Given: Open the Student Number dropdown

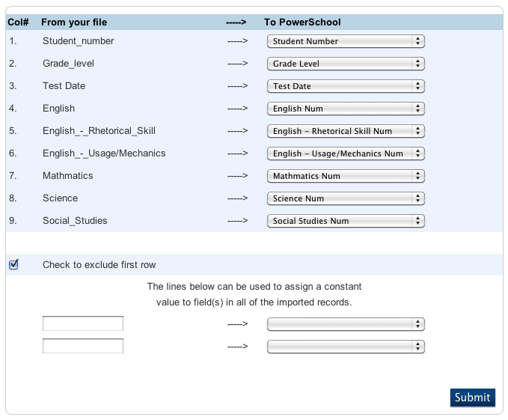Looking at the screenshot, I should (346, 41).
